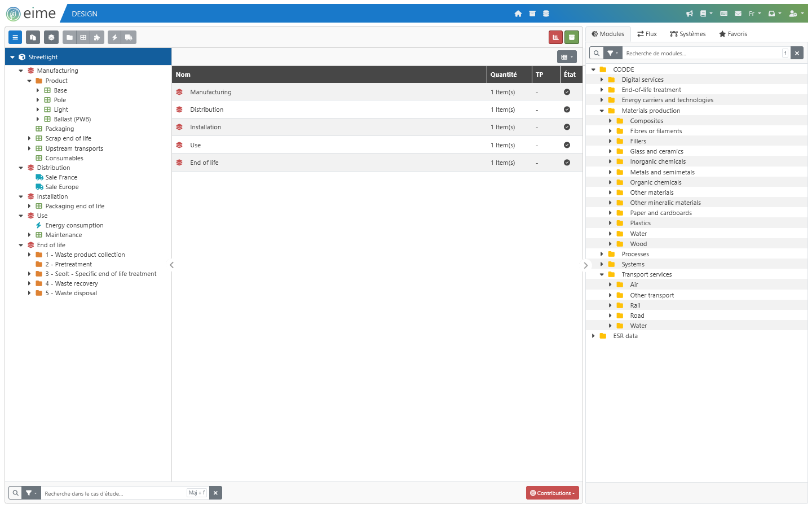Click the add folder toolbar icon

pos(69,37)
